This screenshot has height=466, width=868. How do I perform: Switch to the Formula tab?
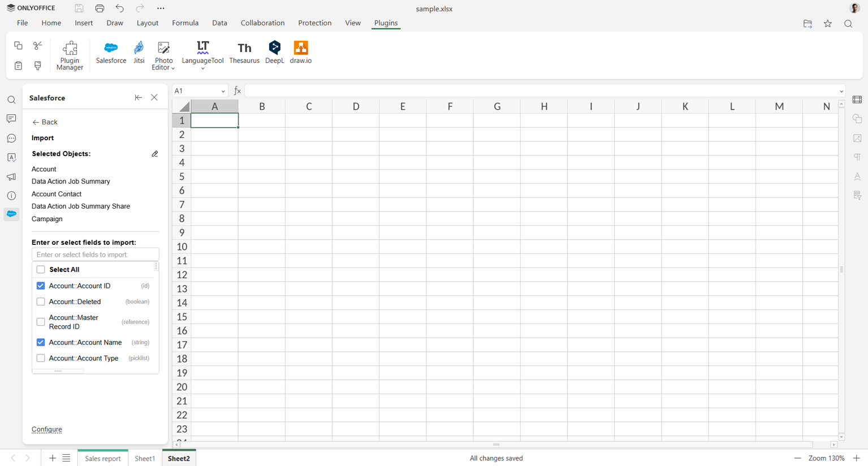coord(185,23)
